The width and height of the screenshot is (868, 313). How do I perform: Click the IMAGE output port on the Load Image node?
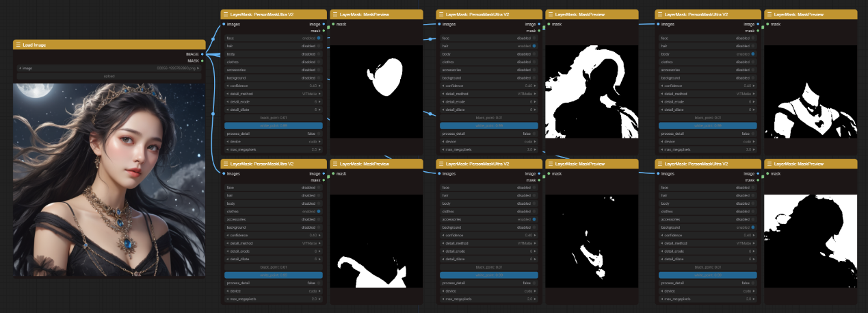tap(202, 54)
